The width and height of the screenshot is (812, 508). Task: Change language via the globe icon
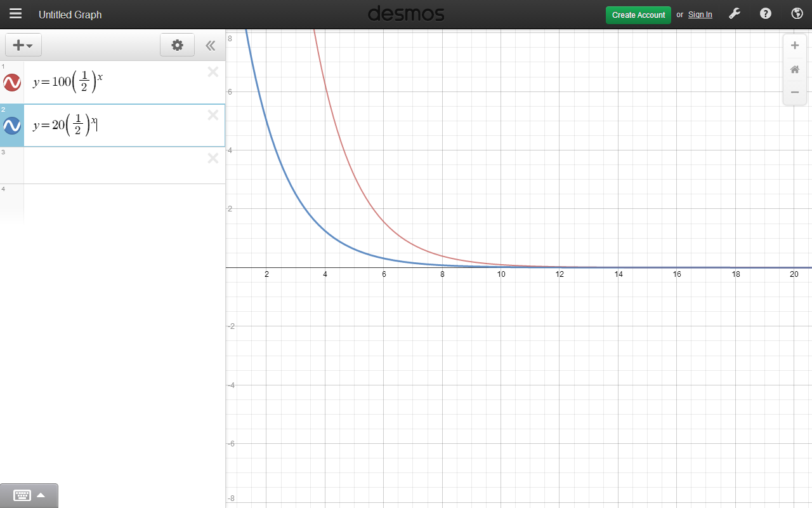coord(796,13)
